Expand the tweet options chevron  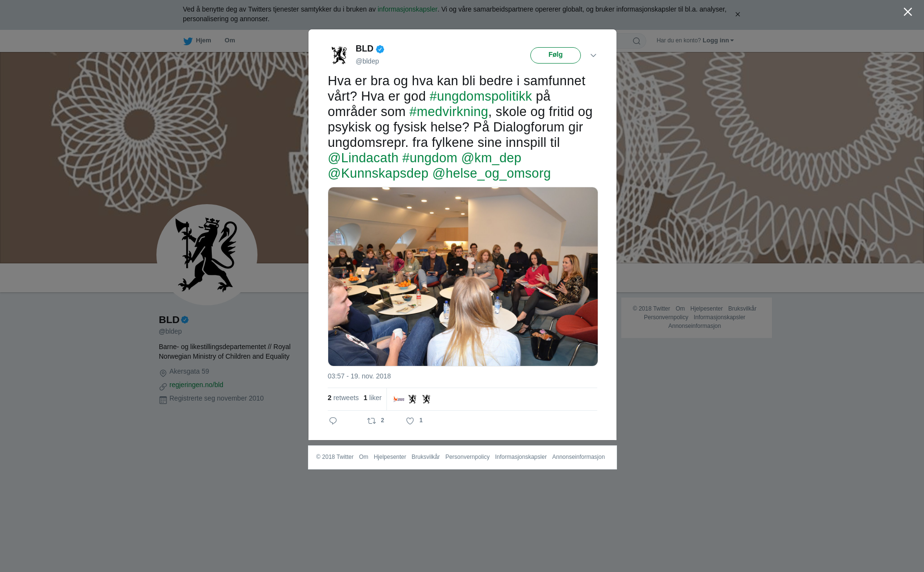(x=593, y=55)
